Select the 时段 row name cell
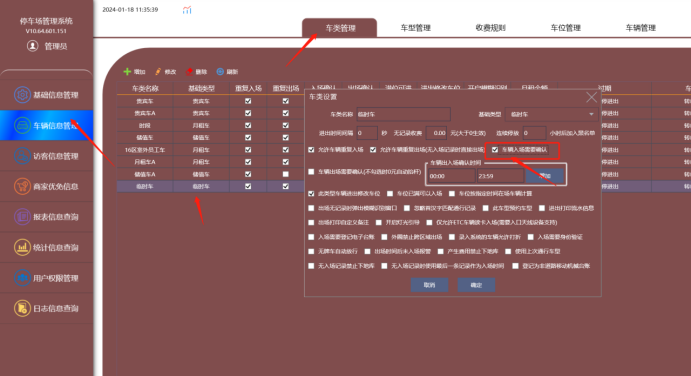Image resolution: width=691 pixels, height=376 pixels. pos(145,126)
